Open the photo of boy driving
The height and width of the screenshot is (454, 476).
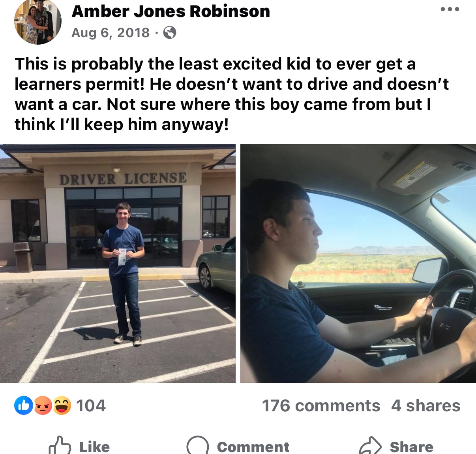[358, 264]
